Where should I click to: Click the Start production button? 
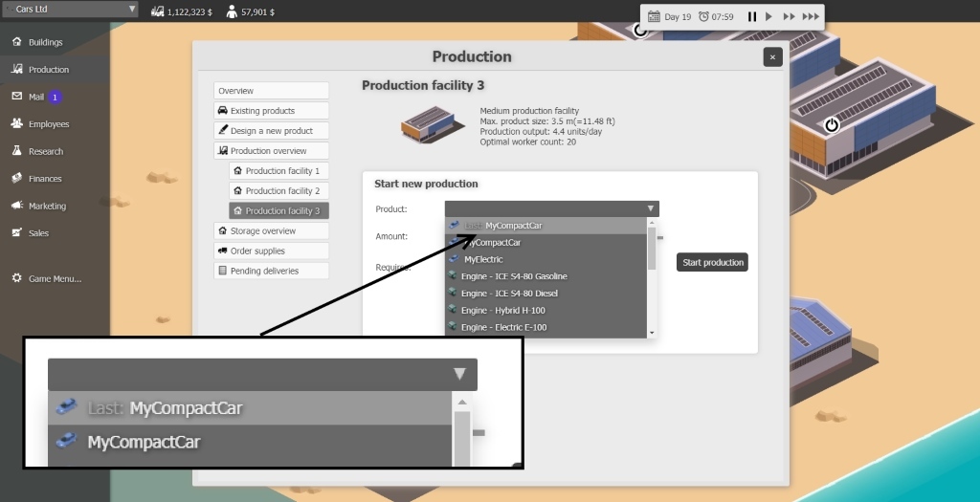[x=712, y=263]
